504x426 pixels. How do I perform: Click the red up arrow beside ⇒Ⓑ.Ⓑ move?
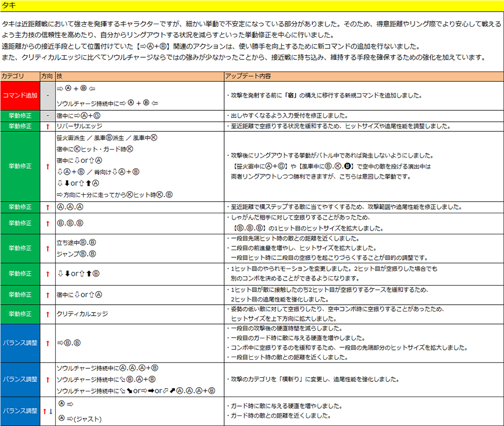tap(47, 342)
